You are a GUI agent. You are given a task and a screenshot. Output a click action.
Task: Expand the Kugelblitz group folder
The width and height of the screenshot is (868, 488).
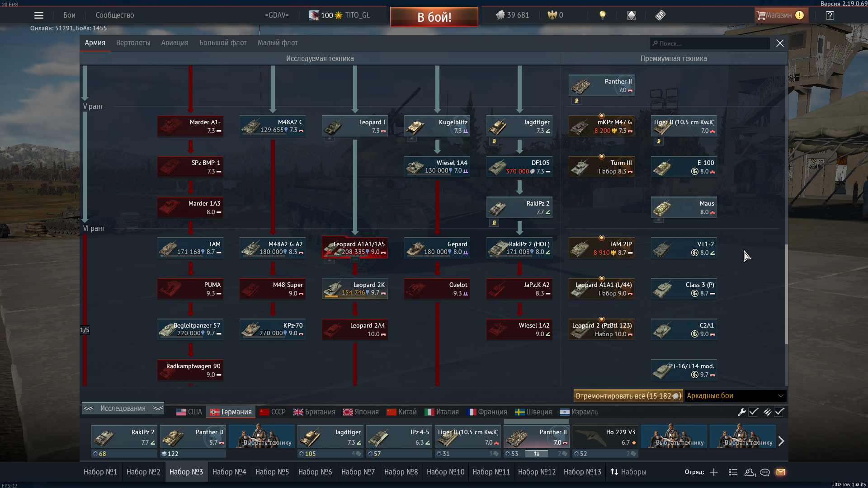[x=412, y=139]
